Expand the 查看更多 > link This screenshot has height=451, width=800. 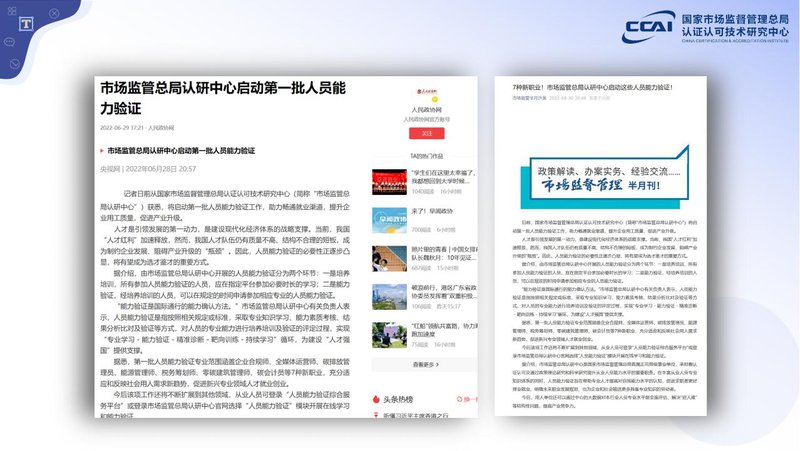tap(426, 365)
